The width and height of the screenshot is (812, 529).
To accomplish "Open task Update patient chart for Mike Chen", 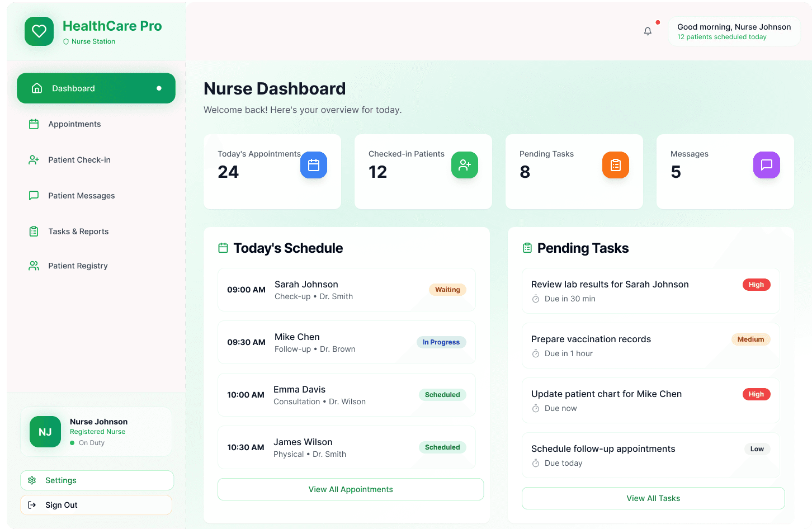I will coord(651,400).
